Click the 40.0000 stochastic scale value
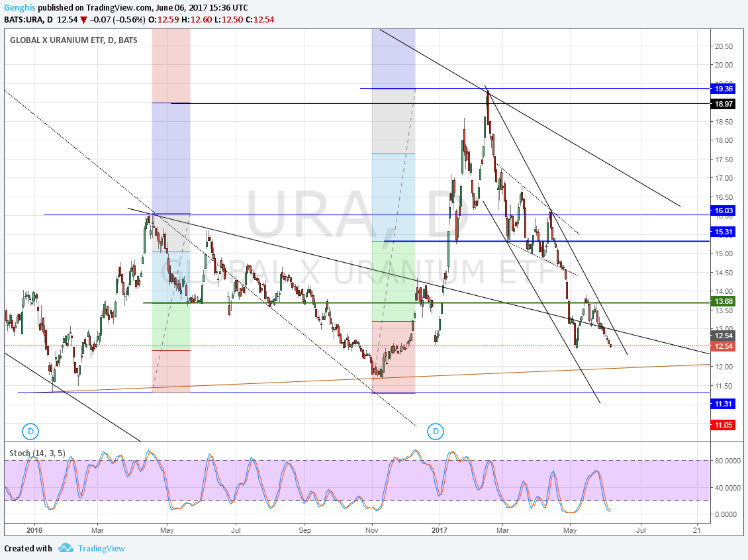 [727, 488]
